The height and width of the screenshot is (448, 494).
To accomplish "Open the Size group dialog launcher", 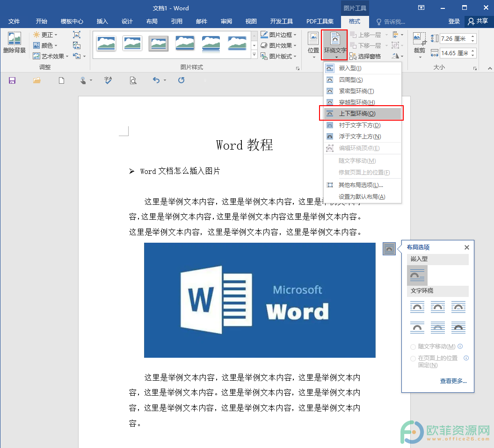I will point(475,68).
